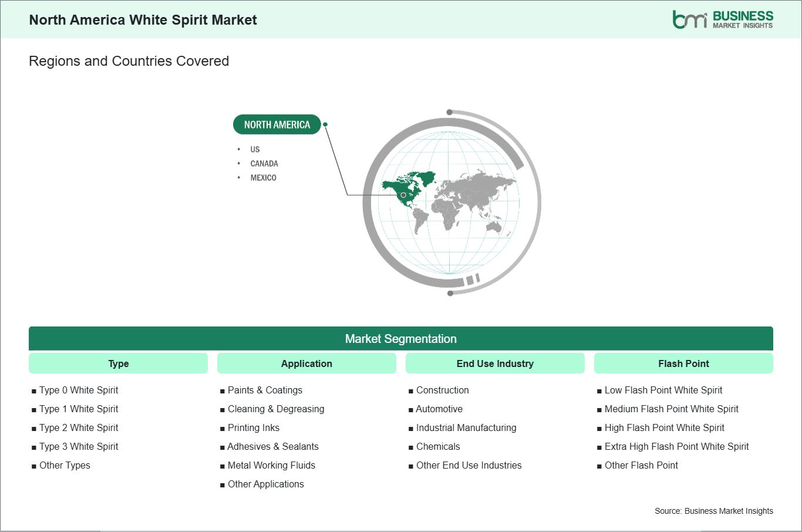Image resolution: width=802 pixels, height=532 pixels.
Task: Click the Business Market Insights logo
Action: point(723,19)
